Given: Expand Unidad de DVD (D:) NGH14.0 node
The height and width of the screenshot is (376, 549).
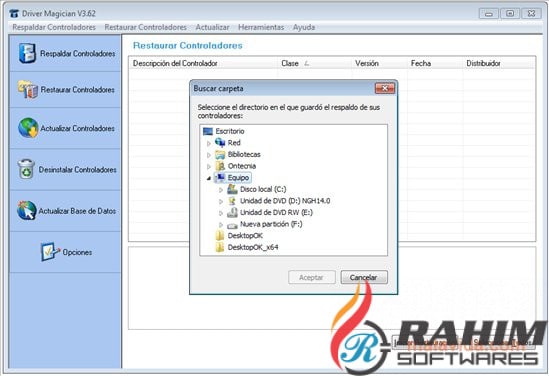Looking at the screenshot, I should [221, 201].
